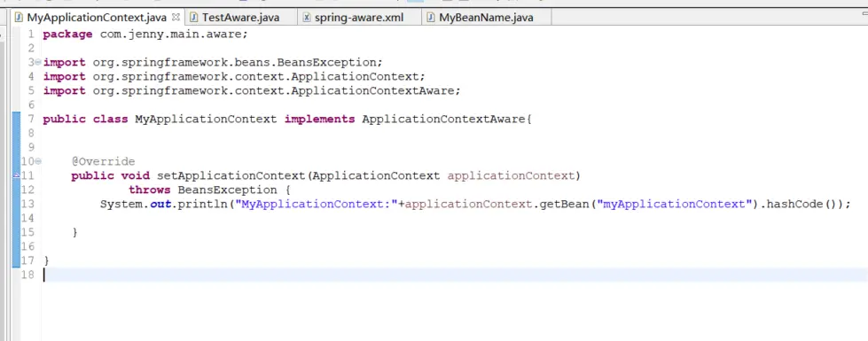
Task: Click the 'void' keyword on line 11
Action: click(x=136, y=175)
